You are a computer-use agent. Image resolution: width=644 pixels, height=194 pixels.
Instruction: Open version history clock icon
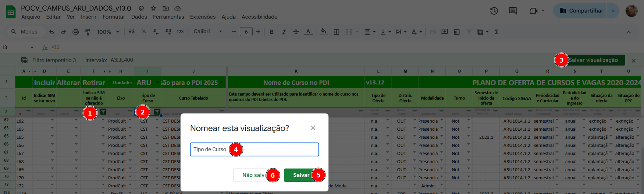[494, 11]
